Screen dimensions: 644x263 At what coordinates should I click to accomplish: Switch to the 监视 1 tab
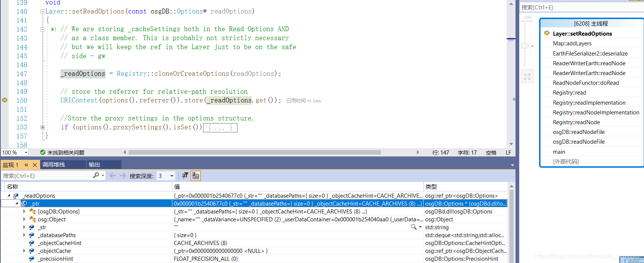point(11,165)
